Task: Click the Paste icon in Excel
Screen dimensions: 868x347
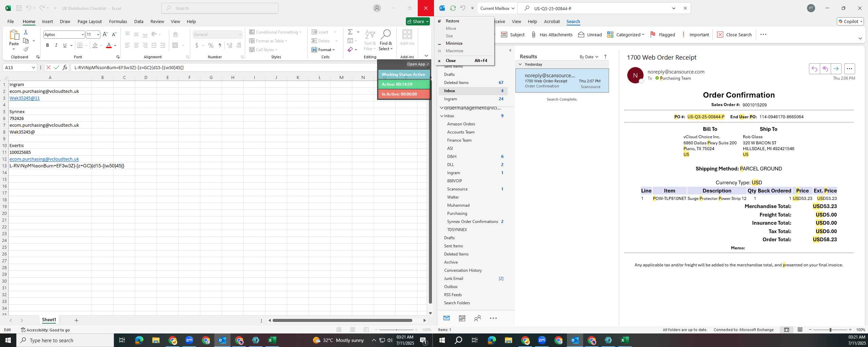Action: [x=14, y=35]
